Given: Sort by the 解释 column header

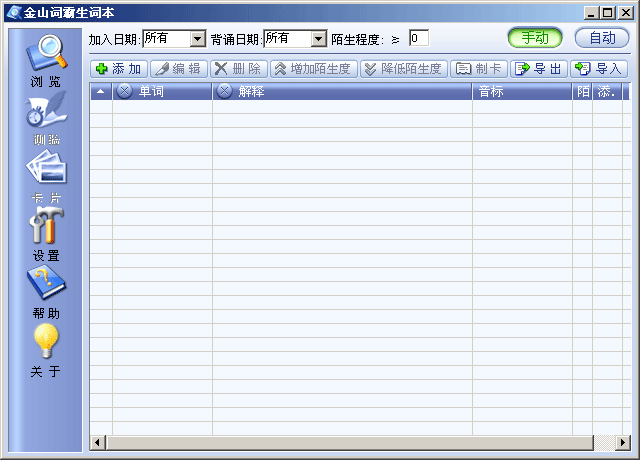Looking at the screenshot, I should (342, 91).
